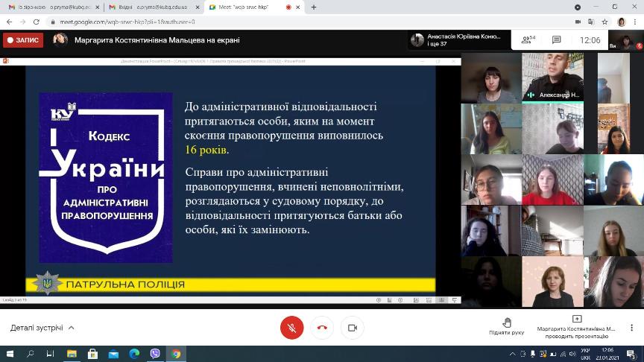Click the red ЗАПИС recording indicator
Viewport: 644px width, 362px height.
(23, 39)
